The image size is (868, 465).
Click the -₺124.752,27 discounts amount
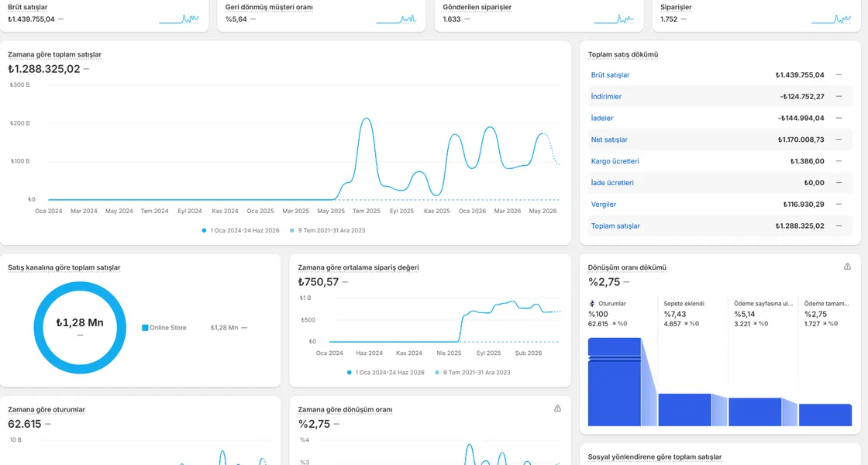coord(802,96)
